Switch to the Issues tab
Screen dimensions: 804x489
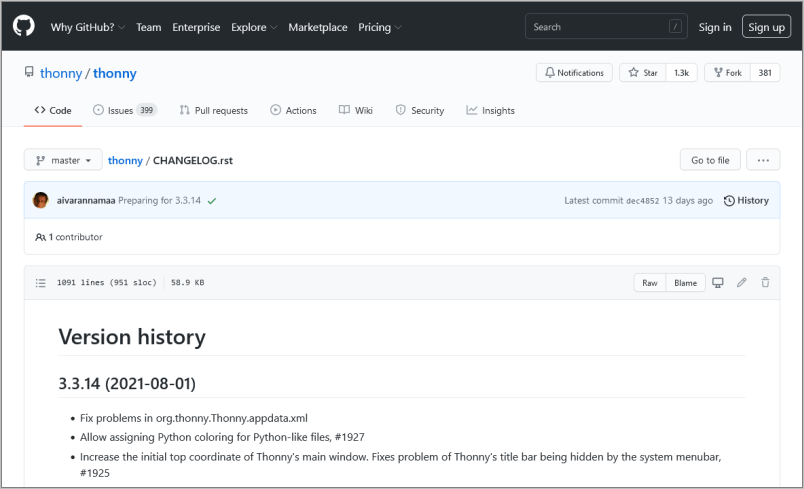point(125,110)
